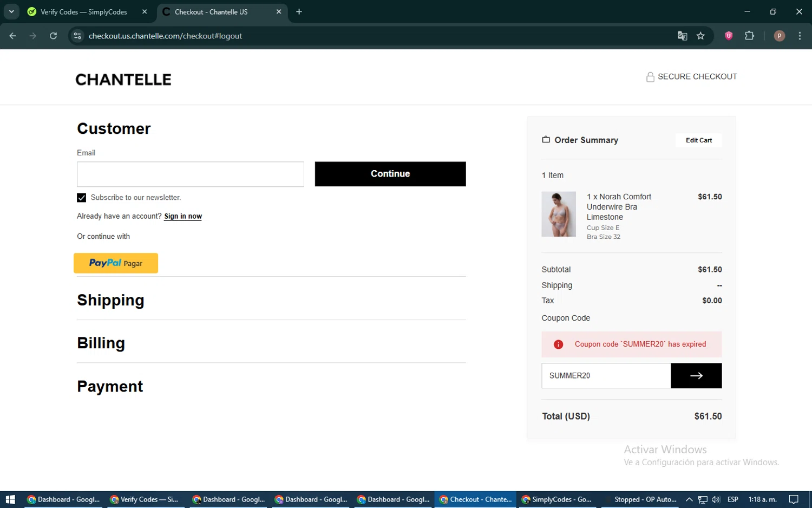The width and height of the screenshot is (812, 508).
Task: Click the red expired coupon alert icon
Action: (558, 344)
